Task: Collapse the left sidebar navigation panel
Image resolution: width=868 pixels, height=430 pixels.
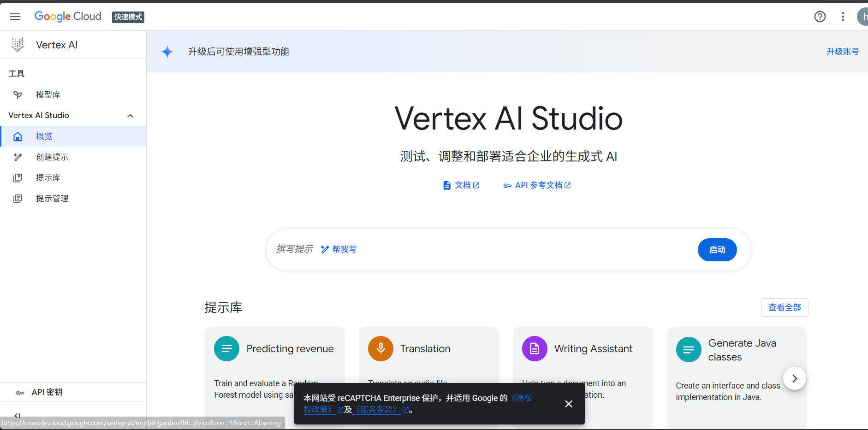Action: point(17,415)
